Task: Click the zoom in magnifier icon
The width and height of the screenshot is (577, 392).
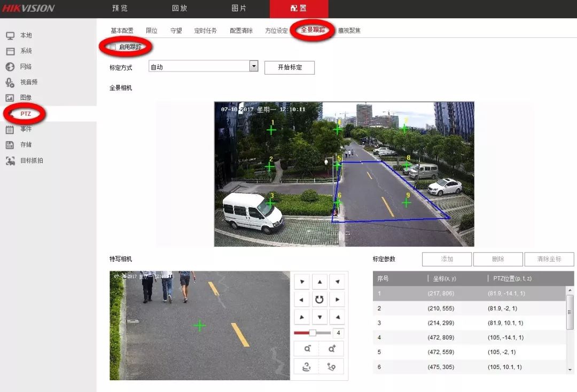Action: pos(332,349)
